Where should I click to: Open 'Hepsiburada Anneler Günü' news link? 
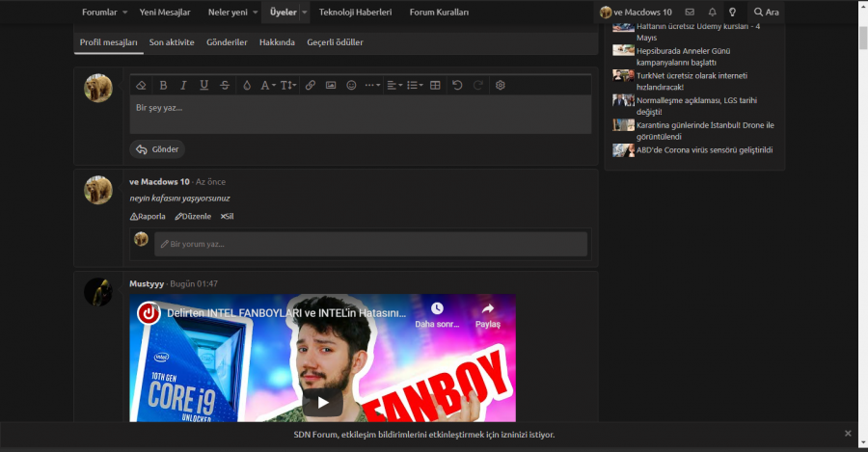pos(683,57)
